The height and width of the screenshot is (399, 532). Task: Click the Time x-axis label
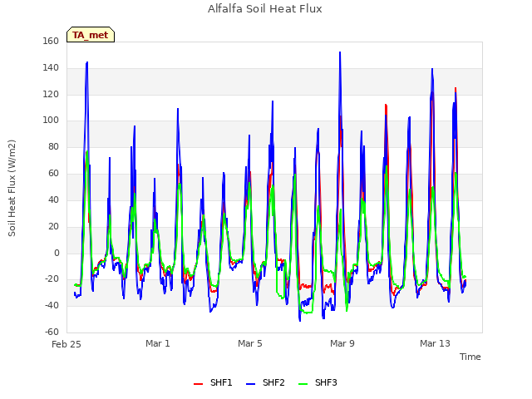click(470, 357)
